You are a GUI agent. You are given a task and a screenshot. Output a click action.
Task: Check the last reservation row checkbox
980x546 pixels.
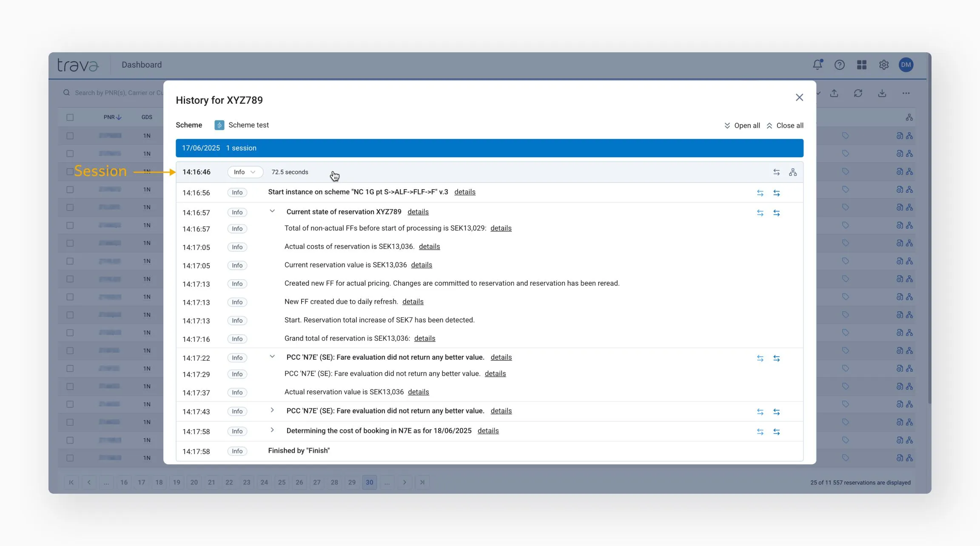70,458
